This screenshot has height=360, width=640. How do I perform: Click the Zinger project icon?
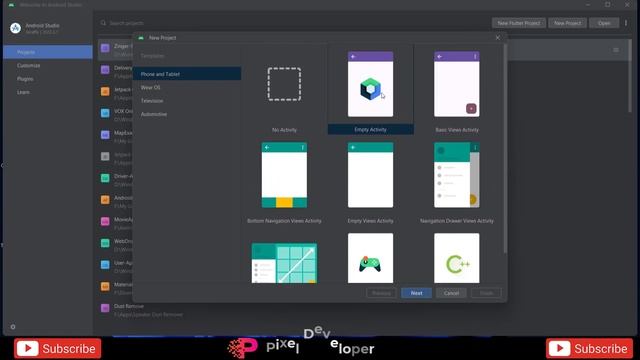pyautogui.click(x=105, y=48)
